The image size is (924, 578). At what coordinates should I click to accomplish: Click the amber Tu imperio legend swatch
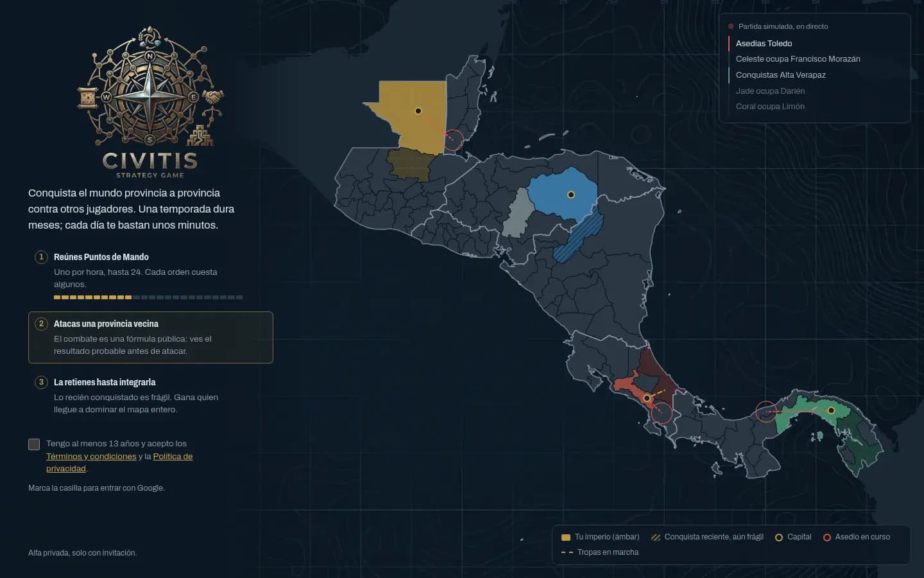click(566, 538)
